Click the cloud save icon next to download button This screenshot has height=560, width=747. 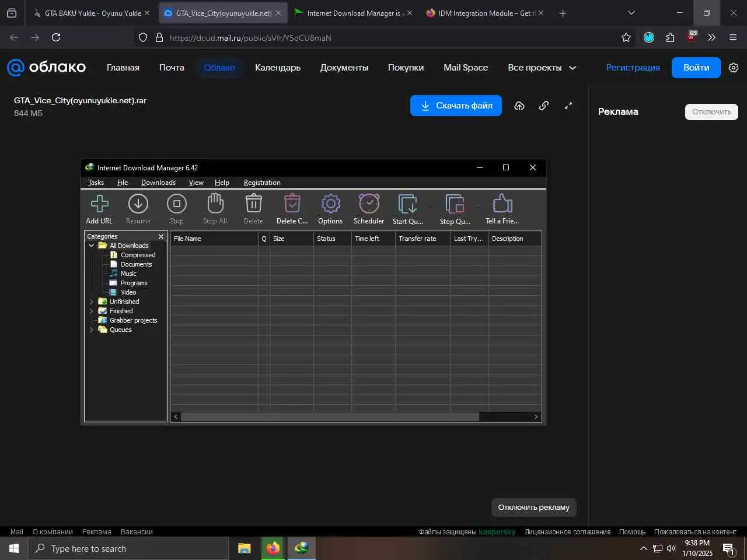(x=519, y=106)
